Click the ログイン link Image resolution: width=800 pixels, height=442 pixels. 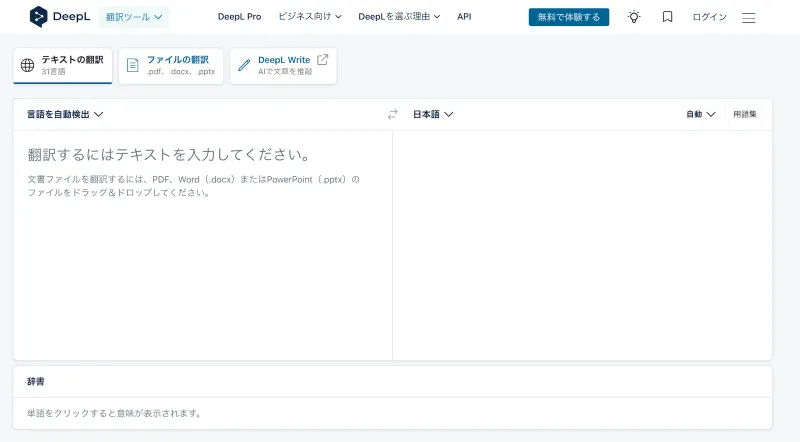click(x=709, y=17)
